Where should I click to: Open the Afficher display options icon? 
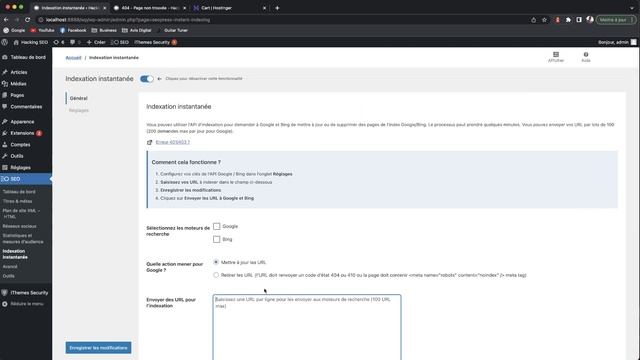tap(556, 57)
